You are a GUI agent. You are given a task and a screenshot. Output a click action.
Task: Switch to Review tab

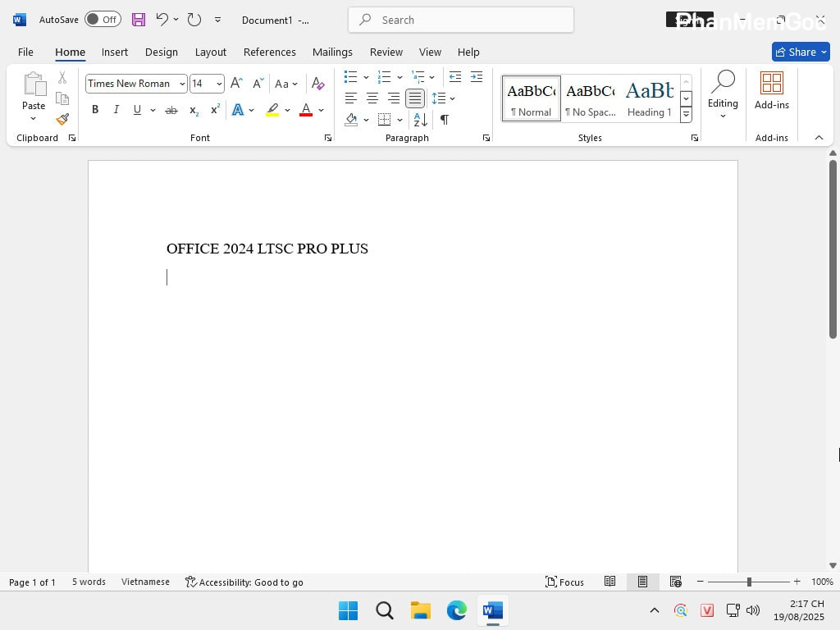coord(386,52)
